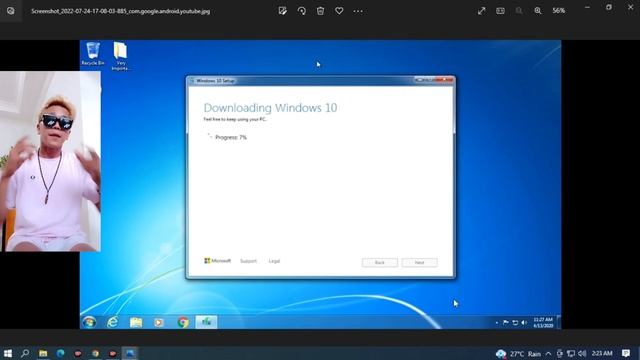The height and width of the screenshot is (360, 640).
Task: Click the network icon in Windows 10 tray
Action: pyautogui.click(x=571, y=353)
